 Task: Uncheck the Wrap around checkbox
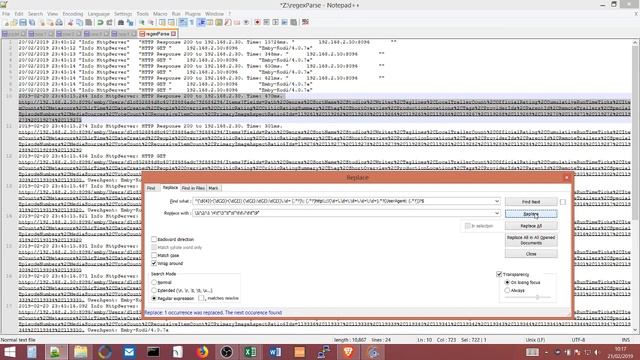click(154, 263)
